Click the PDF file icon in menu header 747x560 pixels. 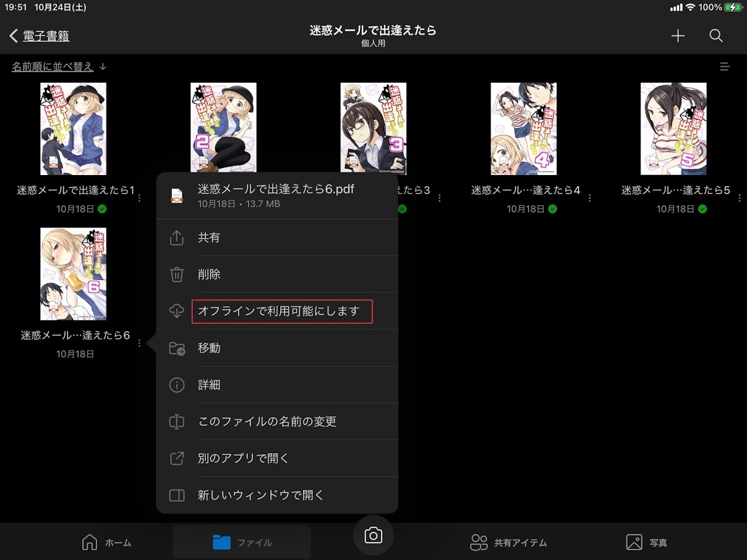tap(176, 196)
